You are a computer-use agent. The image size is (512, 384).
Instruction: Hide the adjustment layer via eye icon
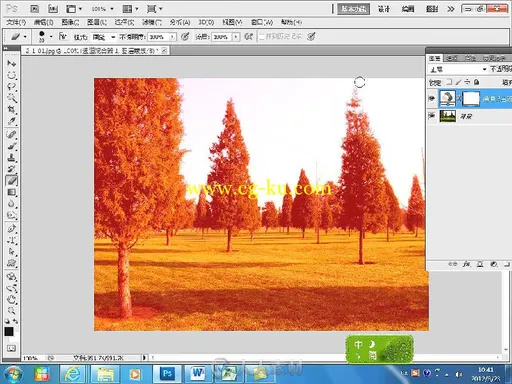click(432, 98)
